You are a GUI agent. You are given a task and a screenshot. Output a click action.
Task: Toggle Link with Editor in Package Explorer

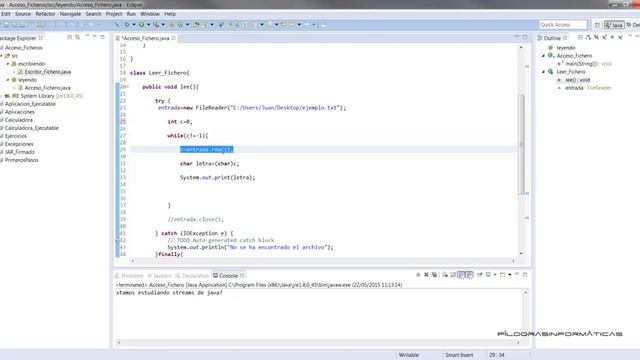tap(78, 37)
